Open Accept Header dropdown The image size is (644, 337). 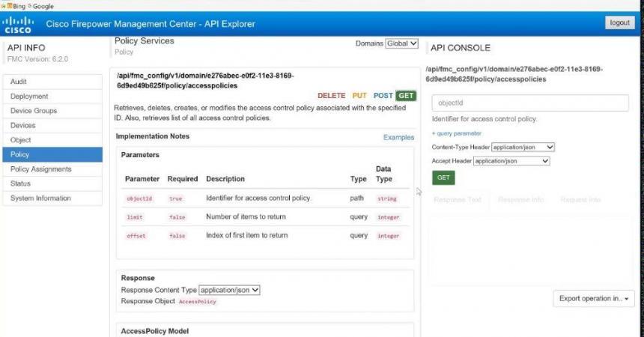point(511,161)
